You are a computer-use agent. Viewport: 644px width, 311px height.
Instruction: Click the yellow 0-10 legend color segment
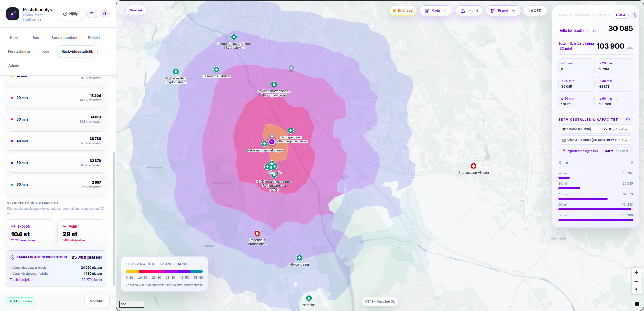coord(132,271)
